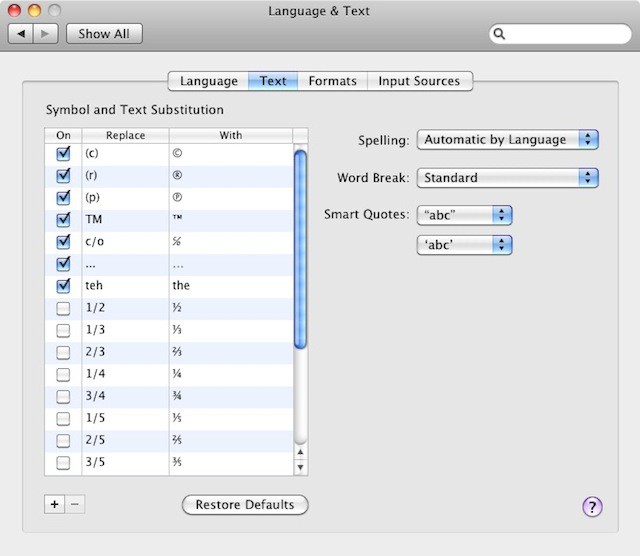The width and height of the screenshot is (640, 556).
Task: Click the Show All button
Action: click(105, 34)
